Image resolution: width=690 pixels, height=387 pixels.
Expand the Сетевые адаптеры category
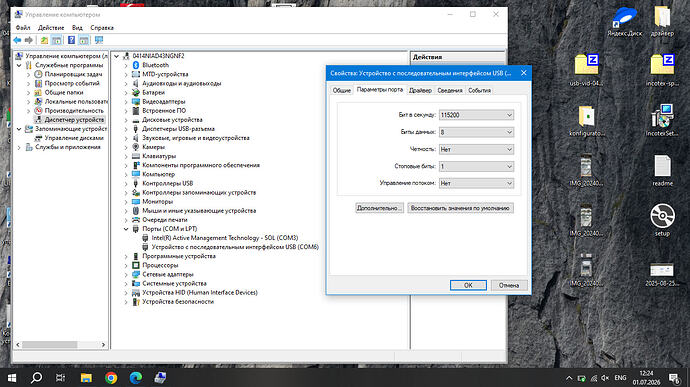126,274
